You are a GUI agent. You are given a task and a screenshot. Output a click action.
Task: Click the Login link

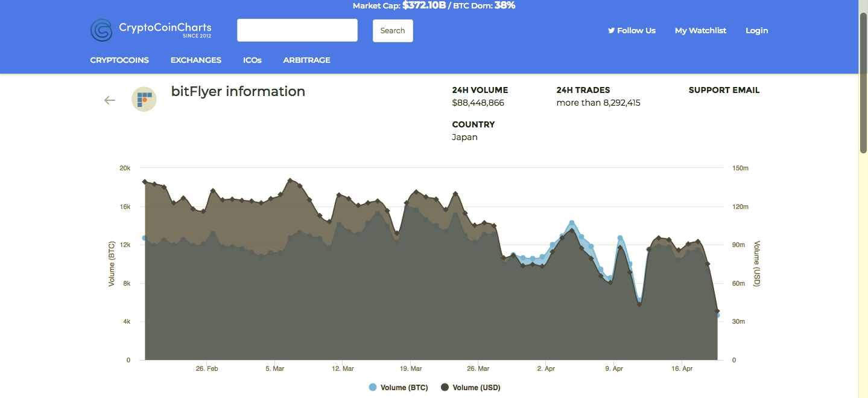pyautogui.click(x=757, y=30)
